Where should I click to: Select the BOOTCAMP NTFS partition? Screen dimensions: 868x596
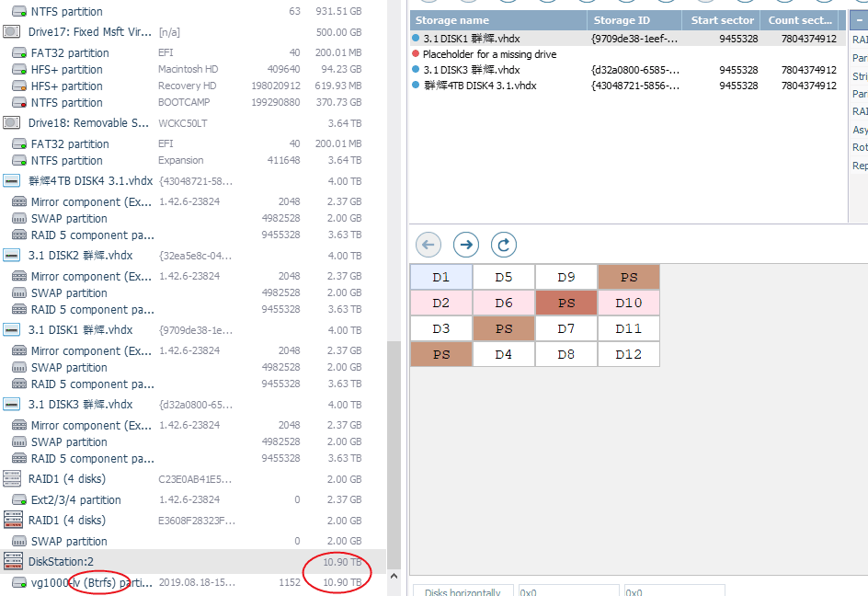coord(66,103)
